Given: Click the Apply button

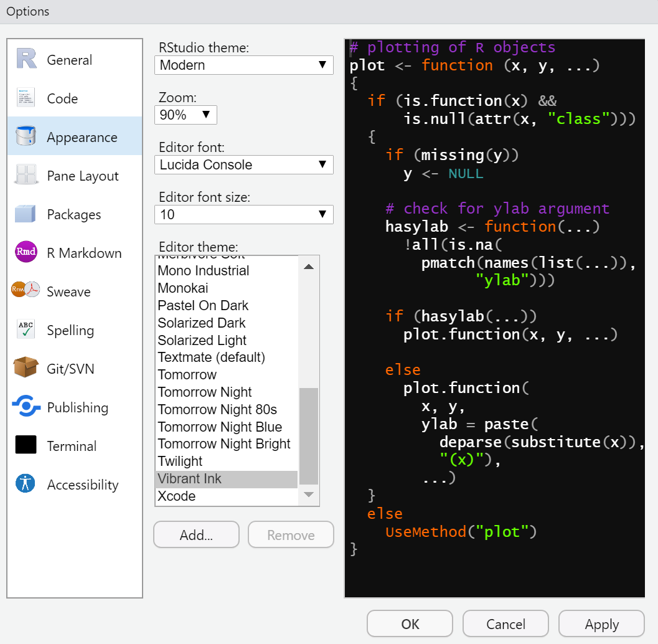Looking at the screenshot, I should pos(602,624).
